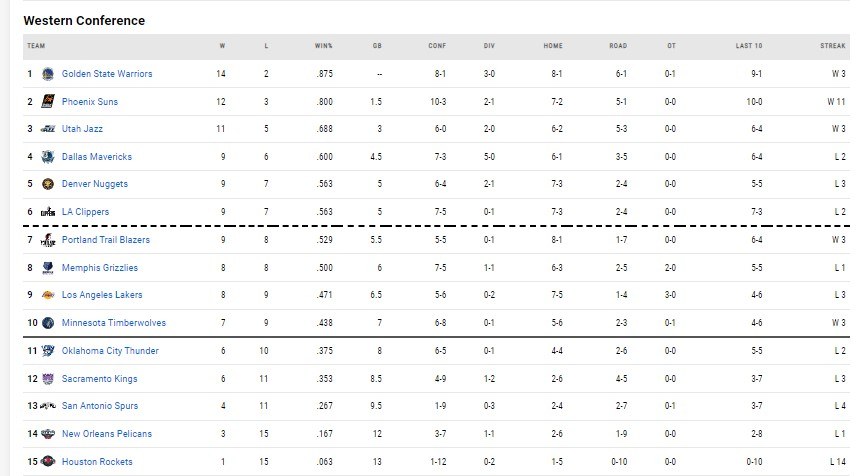Click the Houston Rockets logo icon
The height and width of the screenshot is (476, 857).
click(x=48, y=462)
